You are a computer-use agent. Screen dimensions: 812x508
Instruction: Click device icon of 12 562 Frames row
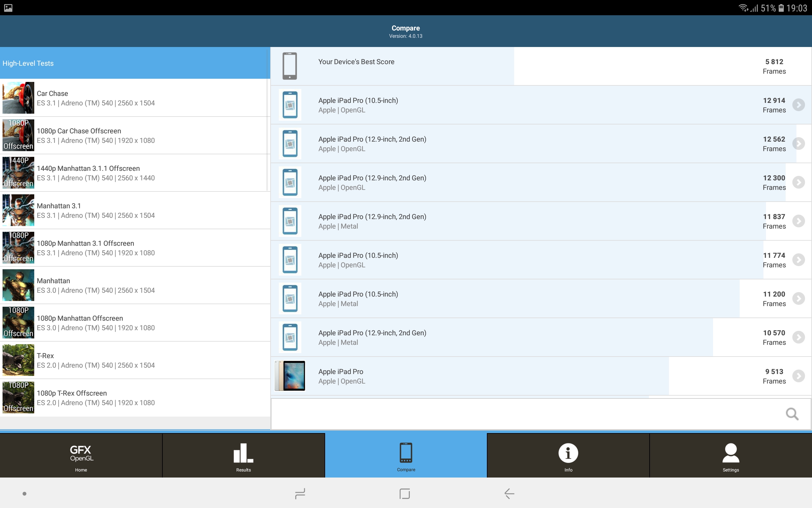[x=290, y=144]
